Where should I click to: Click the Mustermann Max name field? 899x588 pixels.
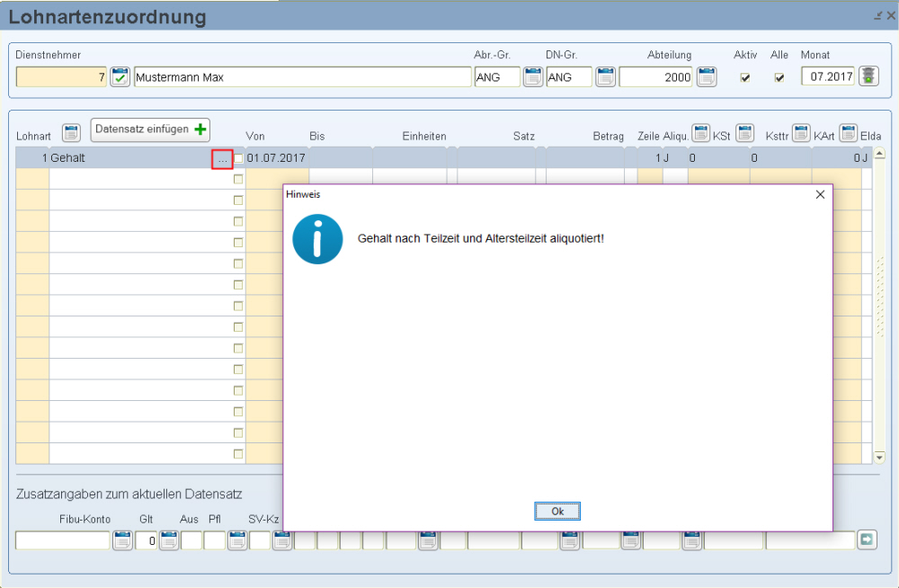tap(303, 76)
